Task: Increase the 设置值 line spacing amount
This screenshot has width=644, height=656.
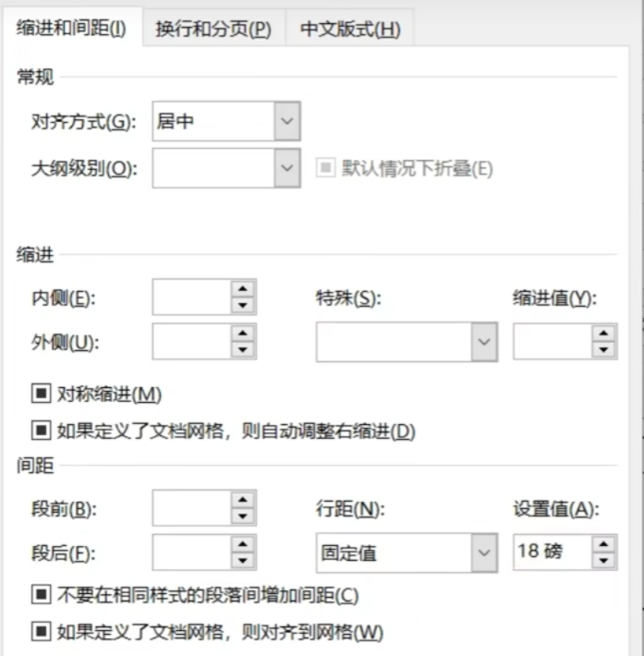Action: tap(603, 544)
